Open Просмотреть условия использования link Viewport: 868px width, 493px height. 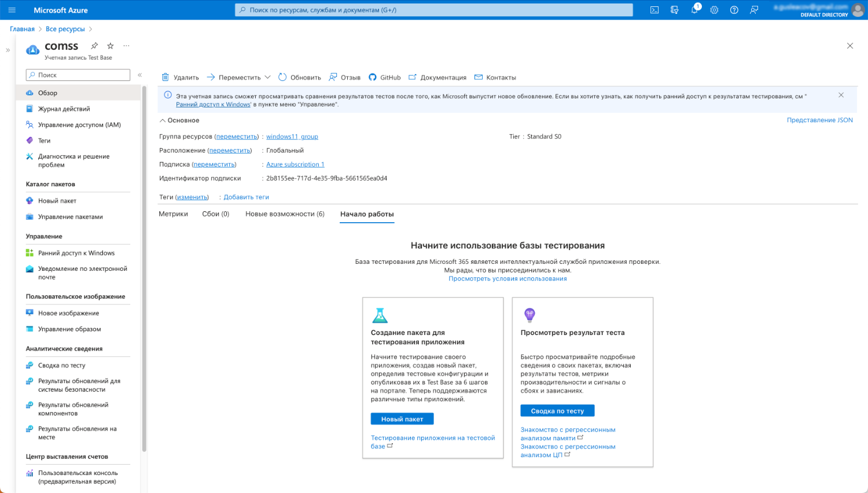(507, 279)
